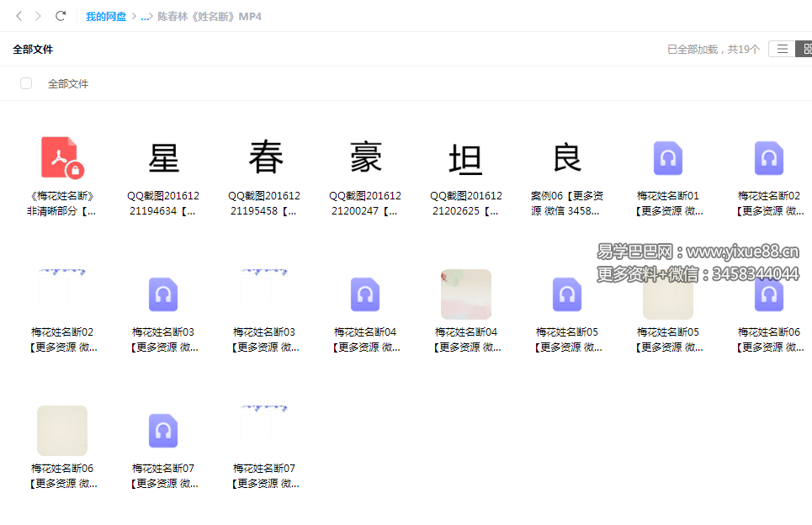Viewport: 812px width, 525px height.
Task: Click the forward navigation arrow
Action: coord(38,15)
